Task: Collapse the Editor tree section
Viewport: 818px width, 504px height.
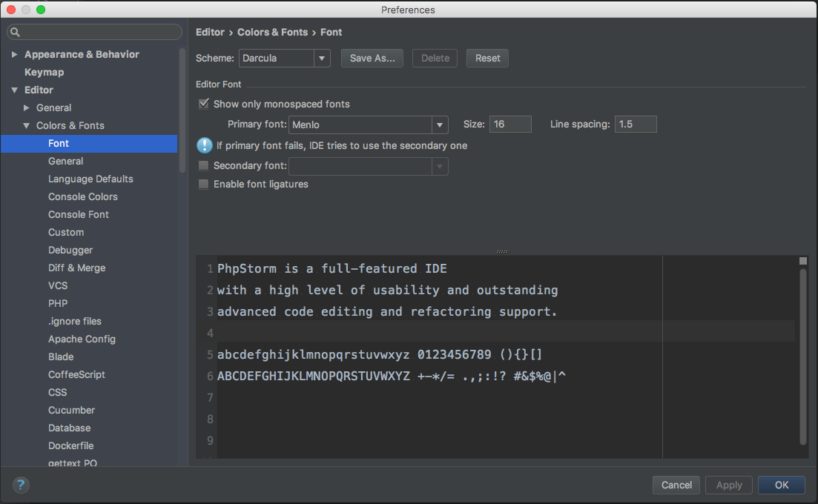Action: tap(15, 90)
